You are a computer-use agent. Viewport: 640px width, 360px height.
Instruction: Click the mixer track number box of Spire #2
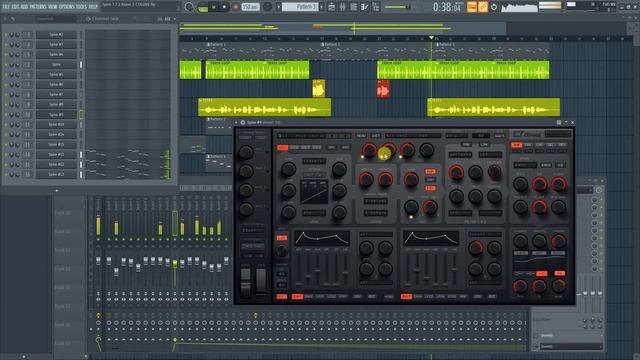(28, 35)
